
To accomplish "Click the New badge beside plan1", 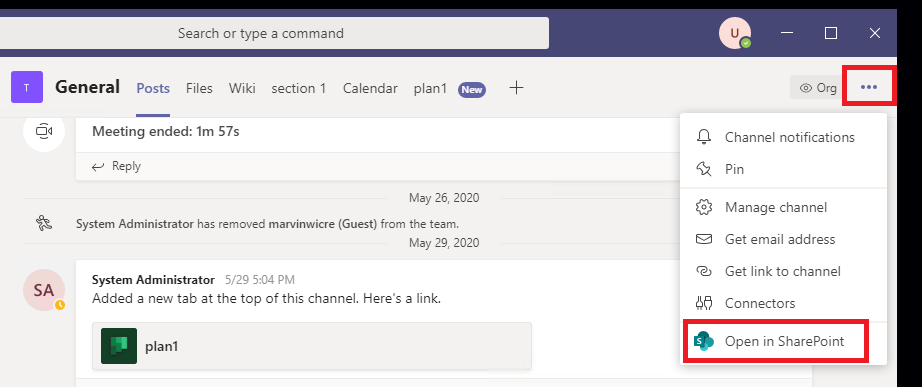I will 472,89.
